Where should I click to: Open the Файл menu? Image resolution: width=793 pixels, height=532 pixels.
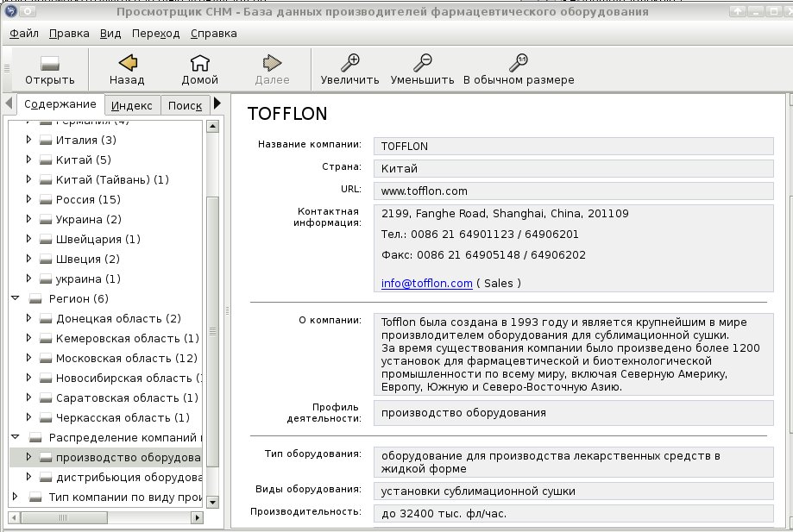pyautogui.click(x=24, y=34)
